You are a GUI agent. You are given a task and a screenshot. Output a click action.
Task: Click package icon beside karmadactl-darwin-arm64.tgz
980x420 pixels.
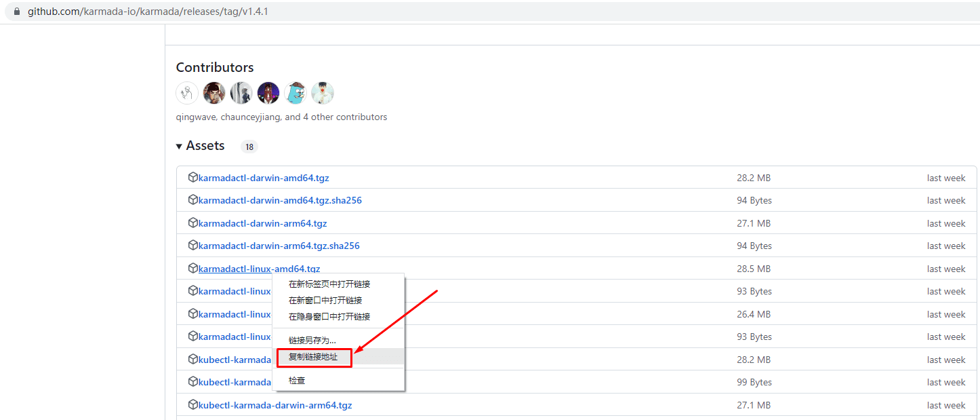193,223
